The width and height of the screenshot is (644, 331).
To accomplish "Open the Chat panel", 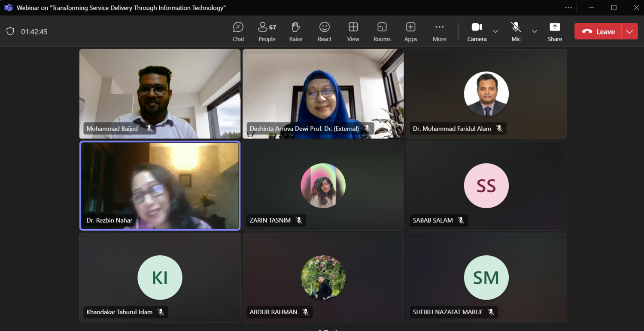I will tap(238, 32).
